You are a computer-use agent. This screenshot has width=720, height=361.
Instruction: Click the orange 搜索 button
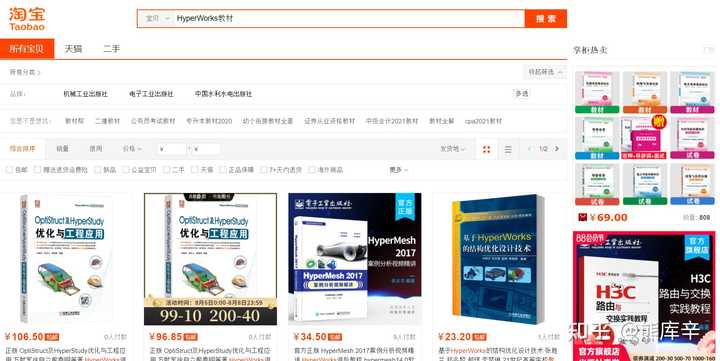[x=546, y=19]
